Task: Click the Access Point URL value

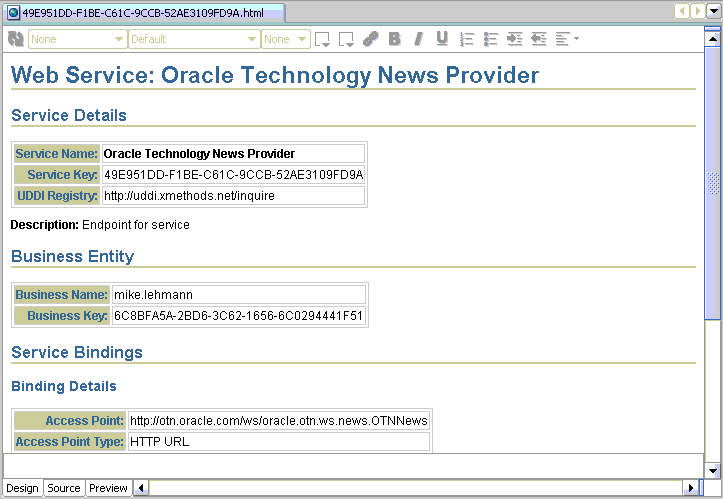Action: point(279,421)
